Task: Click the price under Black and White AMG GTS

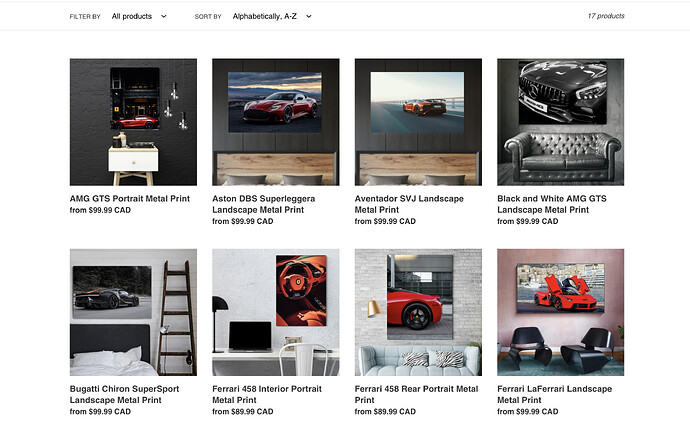Action: pyautogui.click(x=528, y=221)
